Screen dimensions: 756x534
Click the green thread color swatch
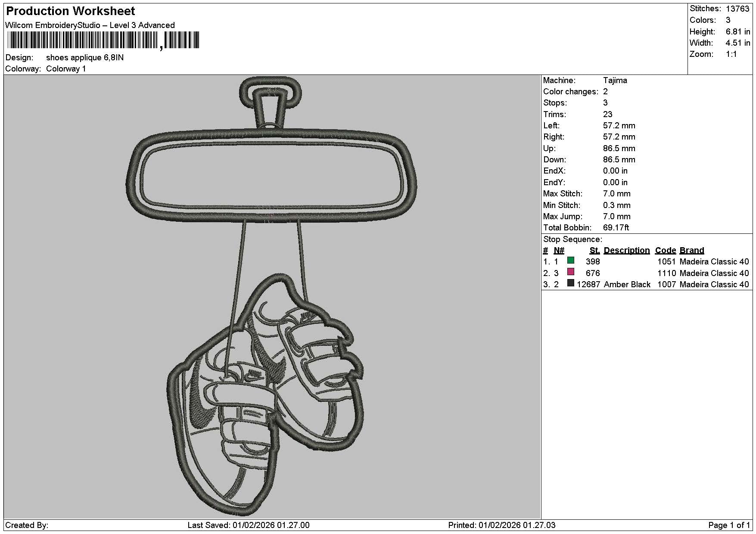pyautogui.click(x=571, y=260)
